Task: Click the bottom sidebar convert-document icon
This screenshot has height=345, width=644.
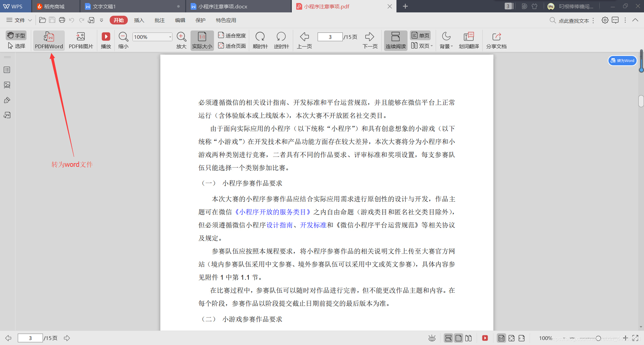Action: click(x=7, y=115)
